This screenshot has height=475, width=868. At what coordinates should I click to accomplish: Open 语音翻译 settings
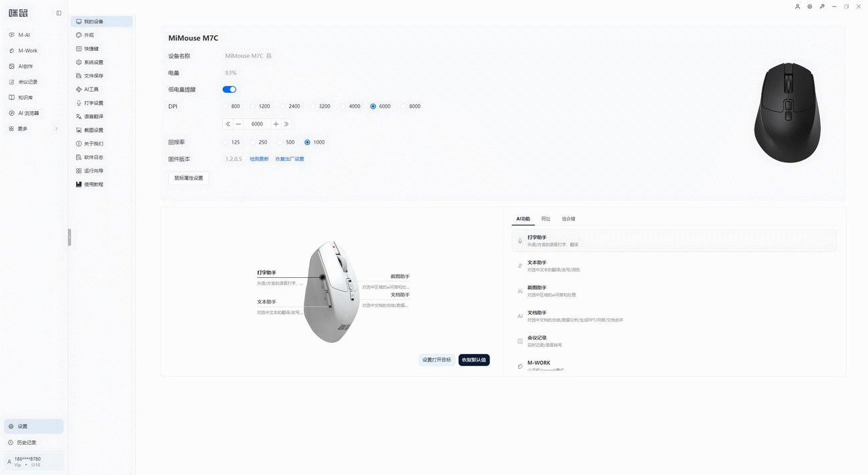coord(101,116)
